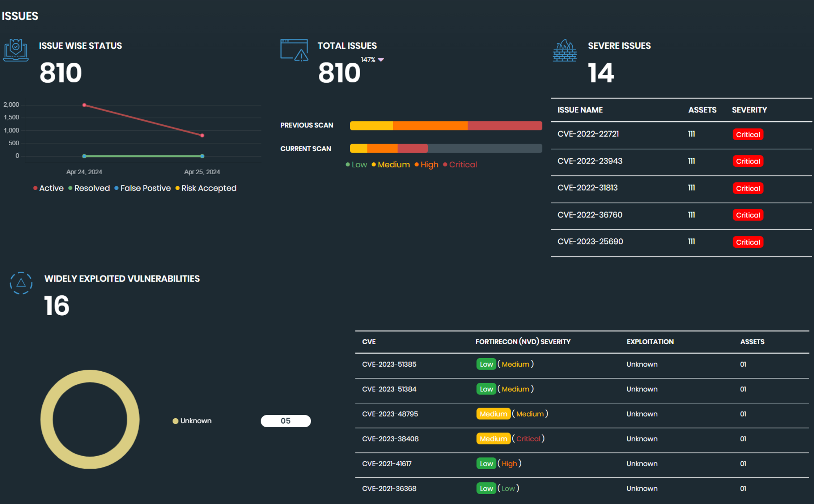This screenshot has width=814, height=504.
Task: Click the Widely Exploited Vulnerabilities triangle icon
Action: pyautogui.click(x=21, y=283)
